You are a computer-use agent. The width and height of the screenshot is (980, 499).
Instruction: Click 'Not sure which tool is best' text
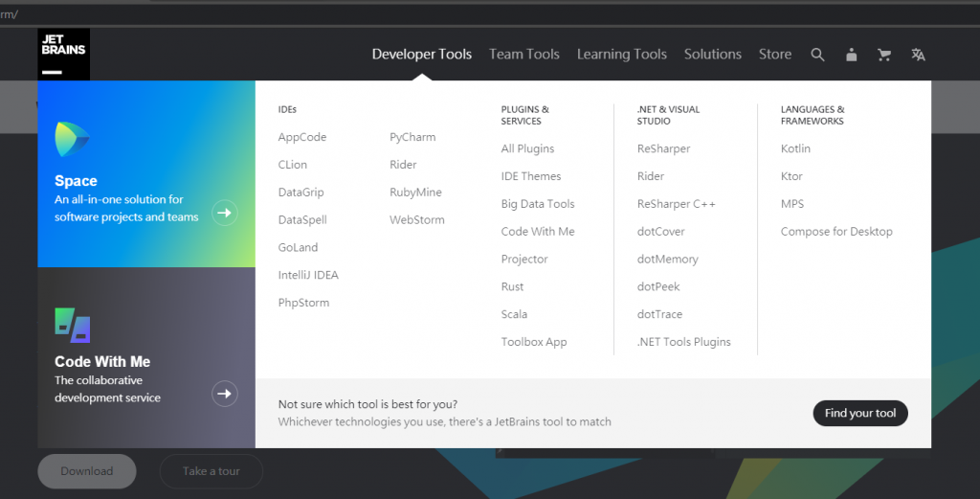click(367, 404)
